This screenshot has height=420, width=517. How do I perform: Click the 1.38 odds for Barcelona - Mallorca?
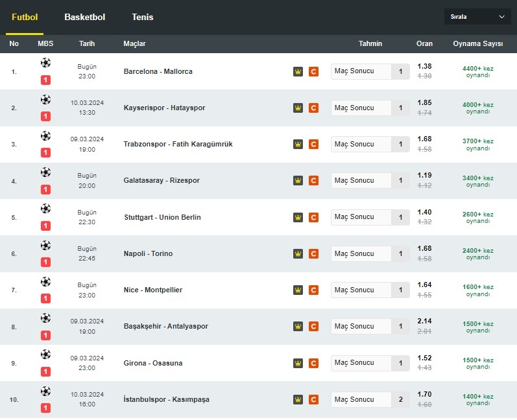point(424,67)
